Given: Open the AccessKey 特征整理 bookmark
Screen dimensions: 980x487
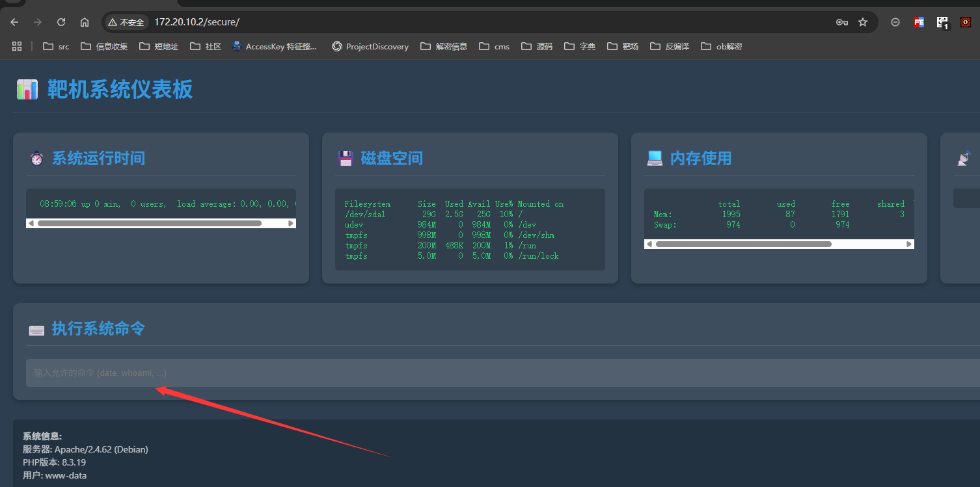Looking at the screenshot, I should click(275, 46).
